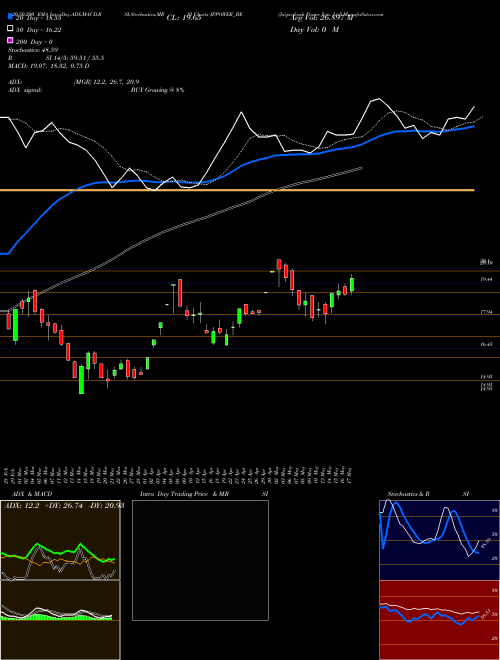
Task: Click the Day Vol: 0 M label
Action: click(x=314, y=29)
